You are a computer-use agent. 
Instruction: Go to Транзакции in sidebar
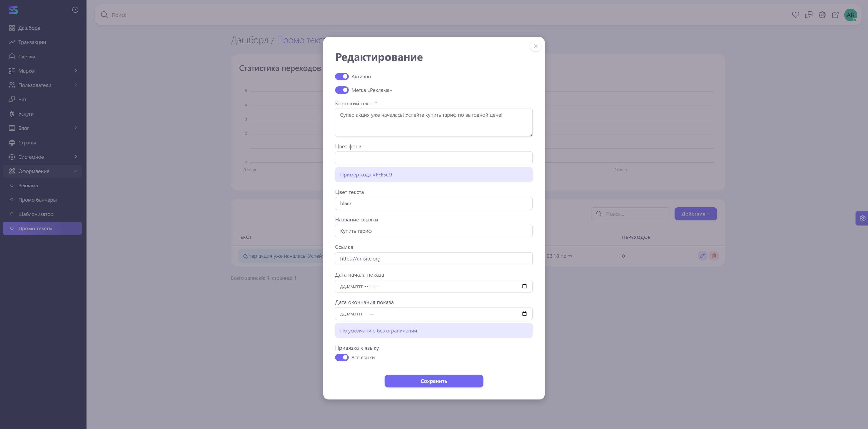tap(32, 42)
